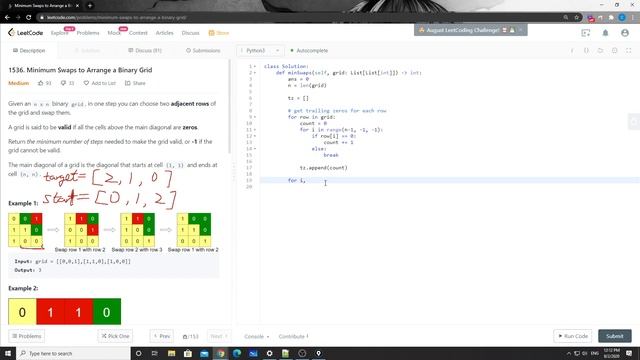Open the Mail app from the taskbar
This screenshot has height=360, width=640.
[204, 353]
